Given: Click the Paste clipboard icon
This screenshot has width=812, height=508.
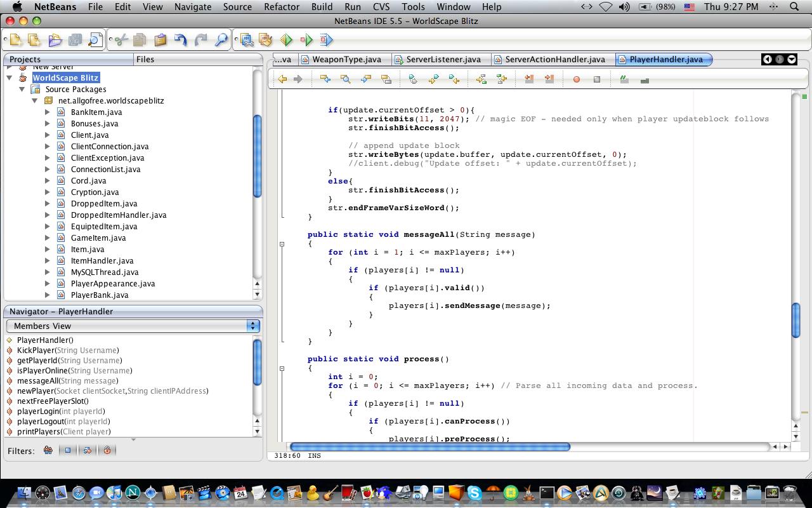Looking at the screenshot, I should click(x=160, y=40).
